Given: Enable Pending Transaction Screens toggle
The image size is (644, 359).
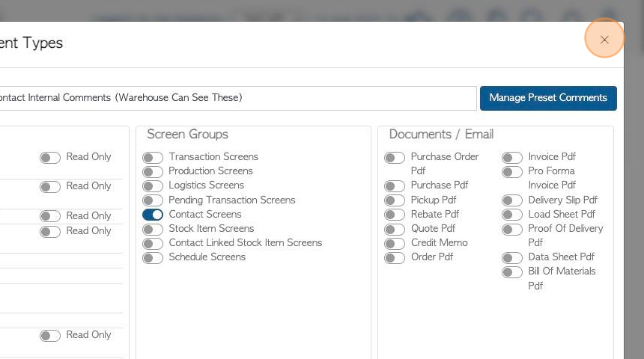Looking at the screenshot, I should [153, 200].
